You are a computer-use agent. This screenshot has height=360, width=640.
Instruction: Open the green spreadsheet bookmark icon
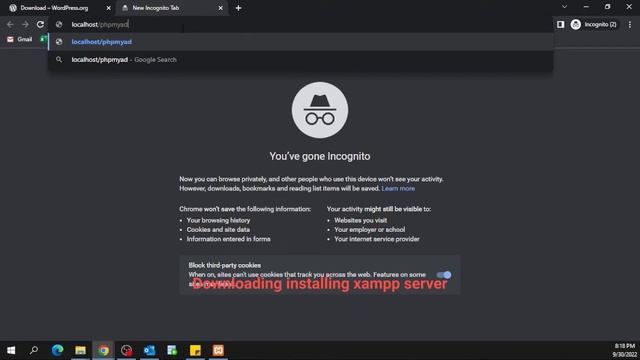tap(43, 39)
